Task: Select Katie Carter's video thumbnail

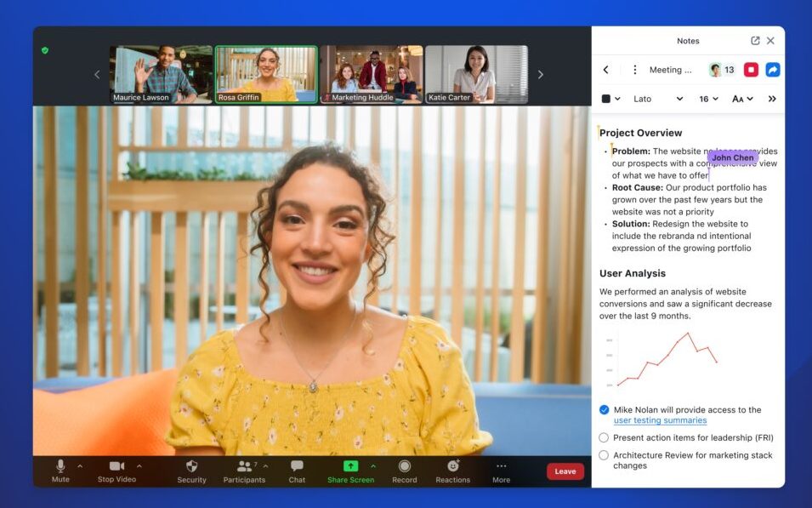Action: (x=476, y=74)
